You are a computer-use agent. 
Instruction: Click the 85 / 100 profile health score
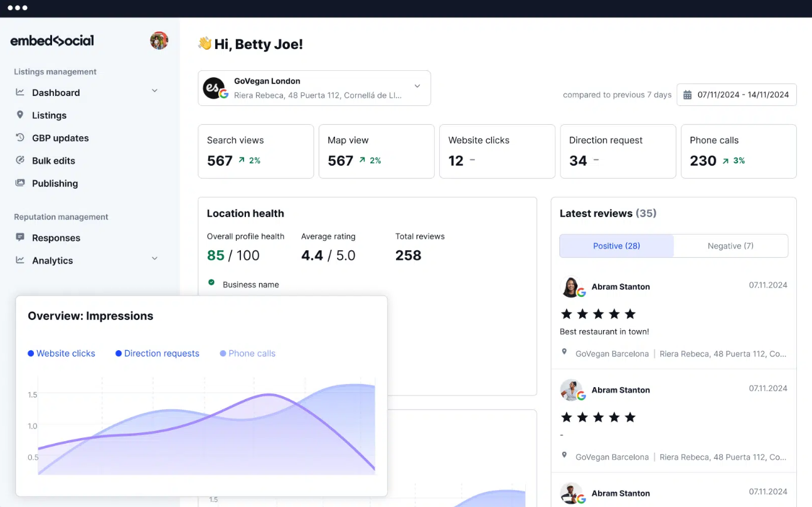point(233,255)
